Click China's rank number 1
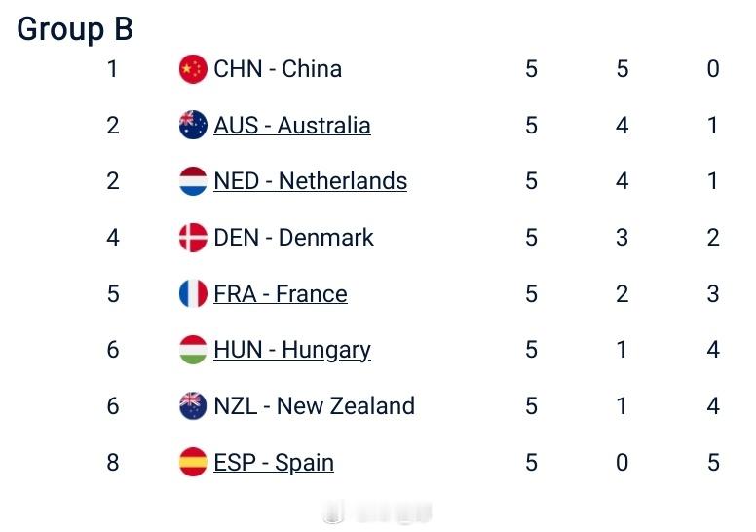Image resolution: width=756 pixels, height=532 pixels. [x=112, y=69]
